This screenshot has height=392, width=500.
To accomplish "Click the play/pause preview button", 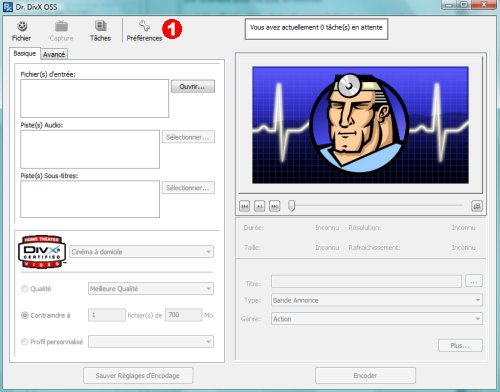I will [x=260, y=206].
